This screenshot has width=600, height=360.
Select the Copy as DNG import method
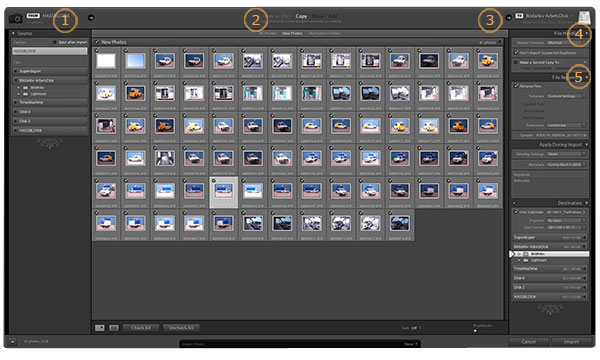click(278, 16)
